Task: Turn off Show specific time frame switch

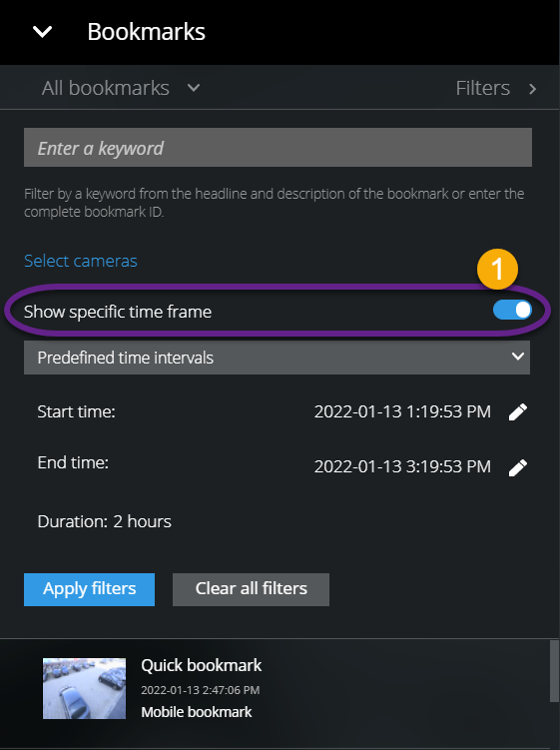Action: point(512,310)
